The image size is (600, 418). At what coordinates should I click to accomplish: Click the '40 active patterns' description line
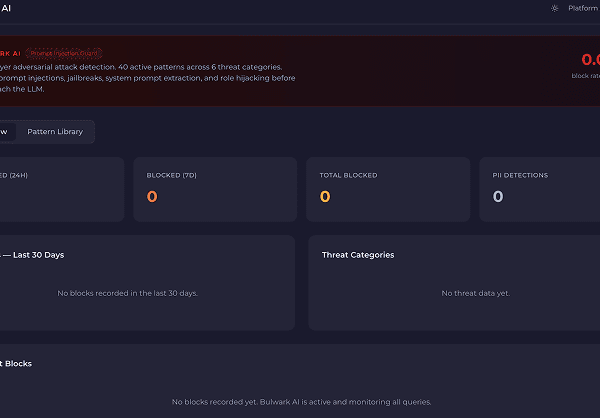point(141,67)
